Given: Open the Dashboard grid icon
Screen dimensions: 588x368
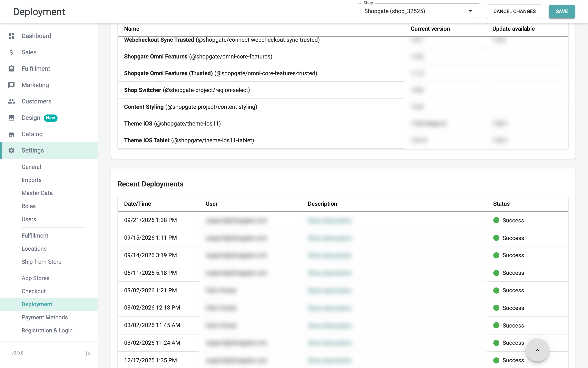Looking at the screenshot, I should click(x=11, y=36).
